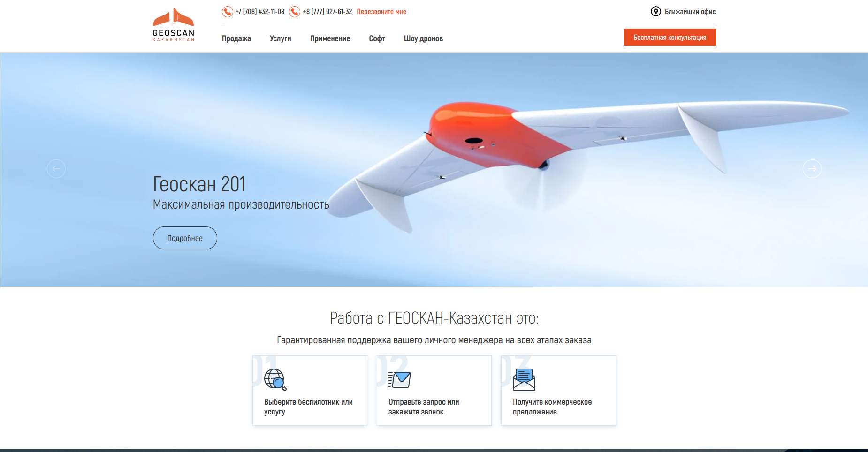Open the Услуги menu
Image resolution: width=868 pixels, height=452 pixels.
281,38
